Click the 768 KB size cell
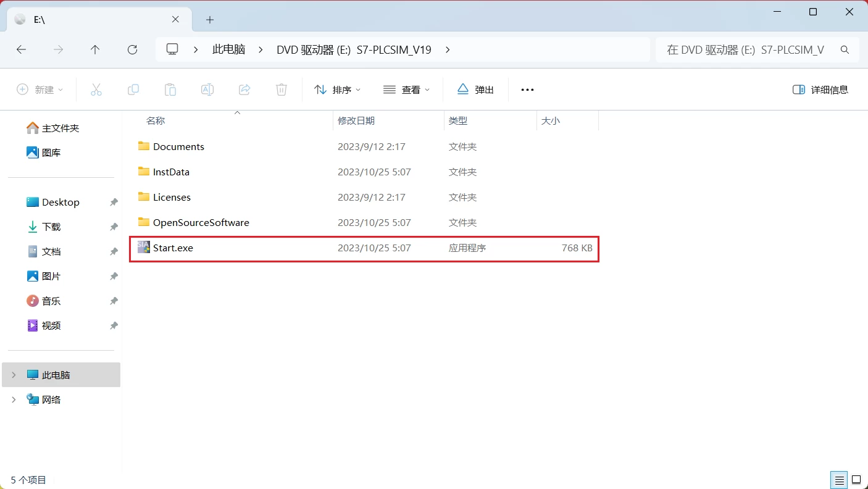Image resolution: width=868 pixels, height=489 pixels. point(577,248)
